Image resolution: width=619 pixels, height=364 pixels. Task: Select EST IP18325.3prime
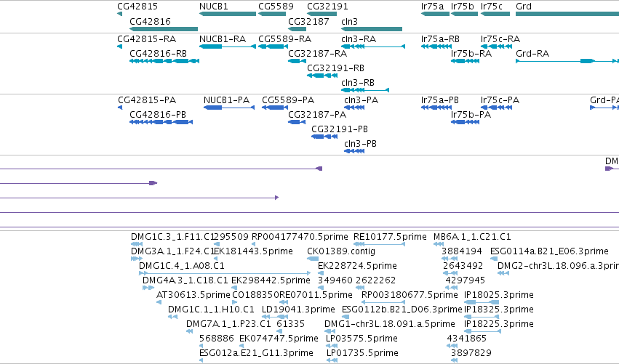[499, 310]
